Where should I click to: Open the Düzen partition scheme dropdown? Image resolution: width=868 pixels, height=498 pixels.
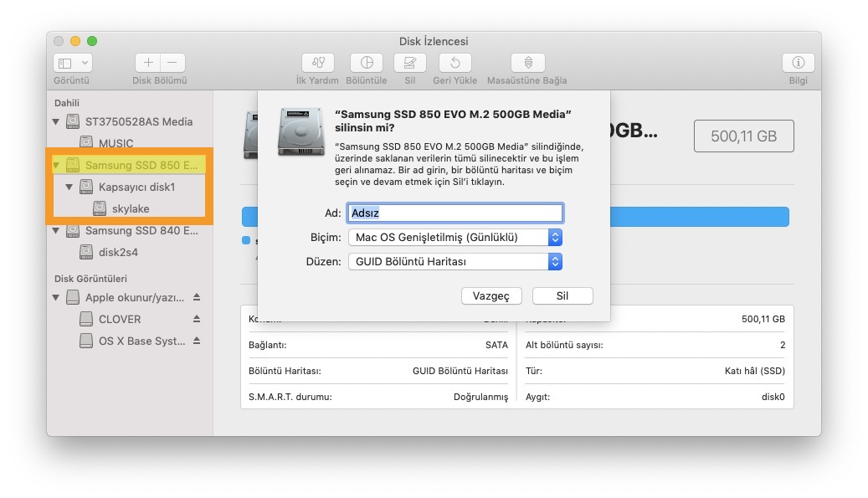pos(455,262)
